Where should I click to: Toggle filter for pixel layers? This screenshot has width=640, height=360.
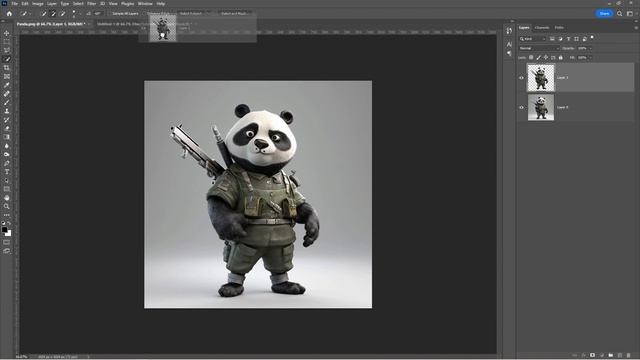552,39
